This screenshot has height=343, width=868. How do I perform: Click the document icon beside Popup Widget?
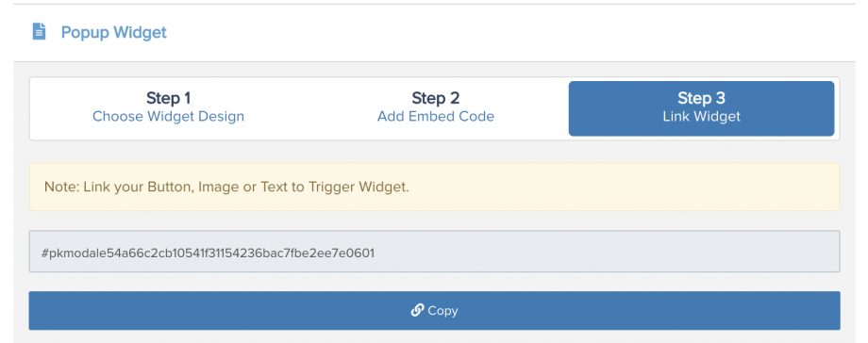tap(39, 31)
